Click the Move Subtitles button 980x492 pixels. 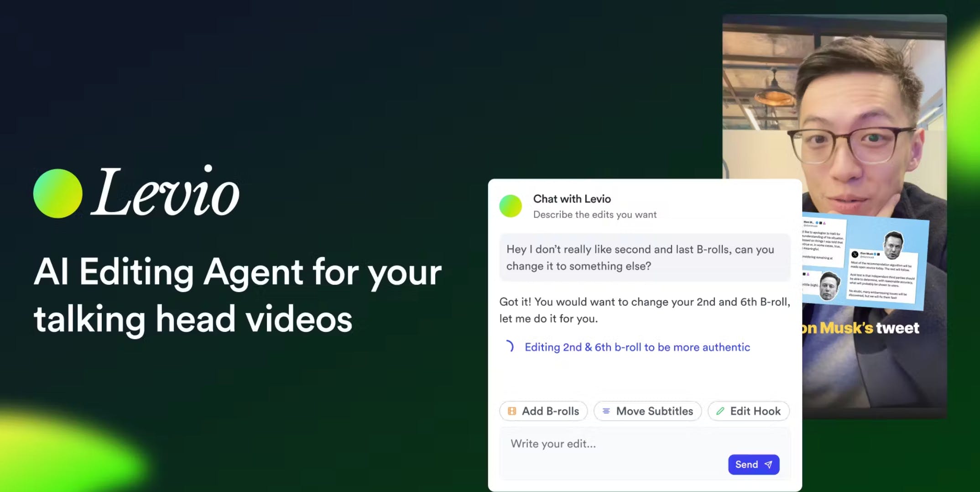click(647, 411)
